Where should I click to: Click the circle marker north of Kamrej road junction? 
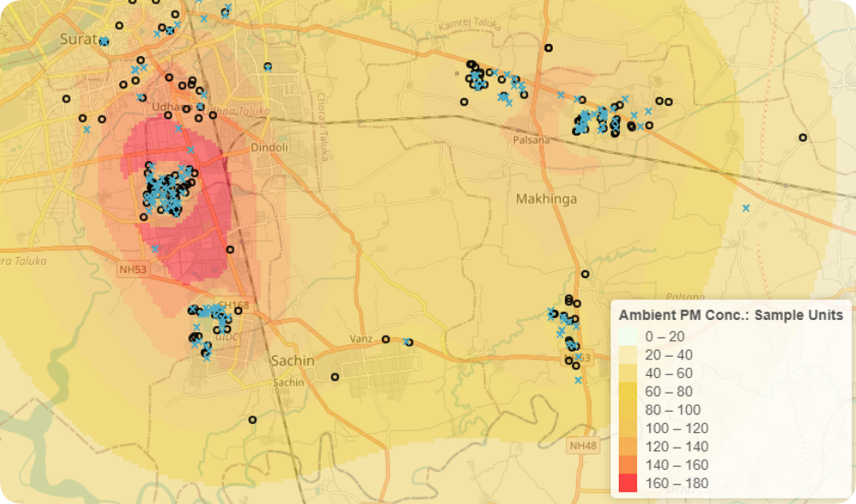548,48
